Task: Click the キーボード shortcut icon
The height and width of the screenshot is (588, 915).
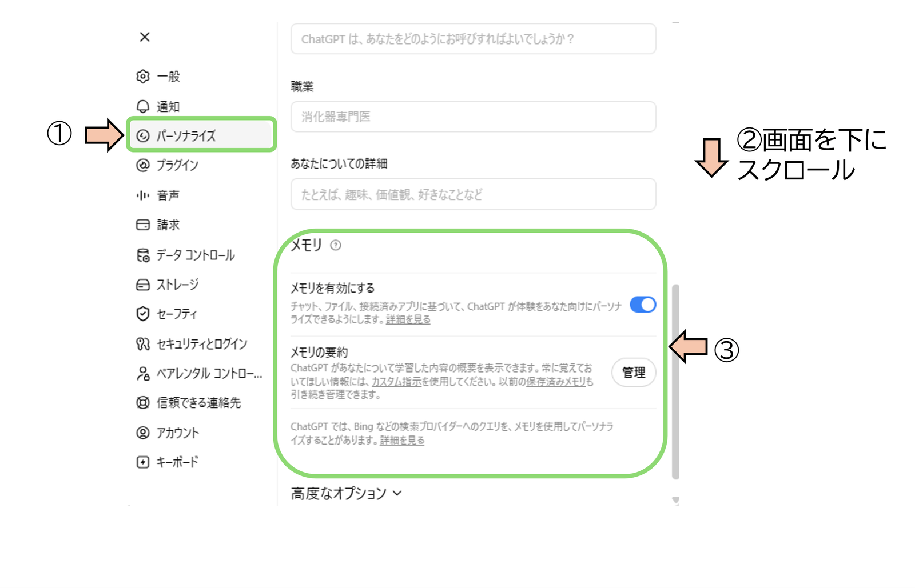Action: pyautogui.click(x=143, y=462)
